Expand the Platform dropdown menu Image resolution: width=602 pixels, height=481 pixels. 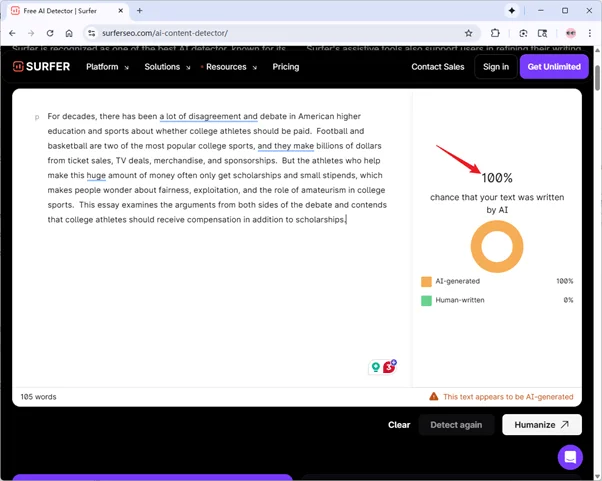(x=107, y=67)
